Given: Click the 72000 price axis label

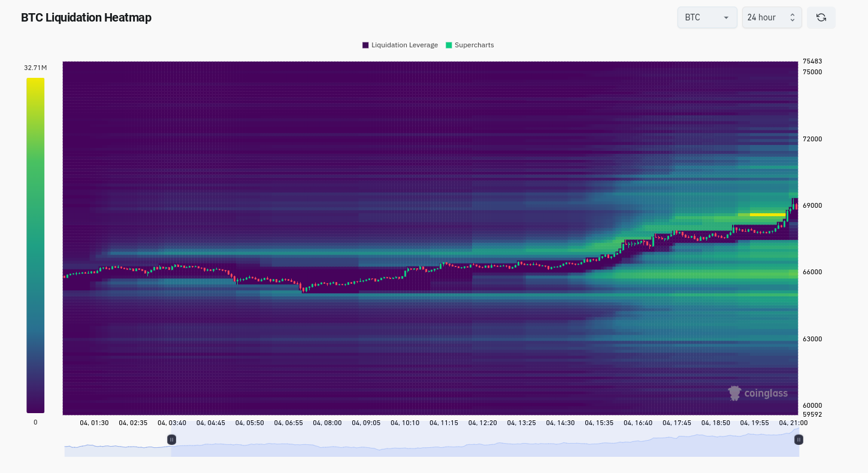Looking at the screenshot, I should (812, 139).
